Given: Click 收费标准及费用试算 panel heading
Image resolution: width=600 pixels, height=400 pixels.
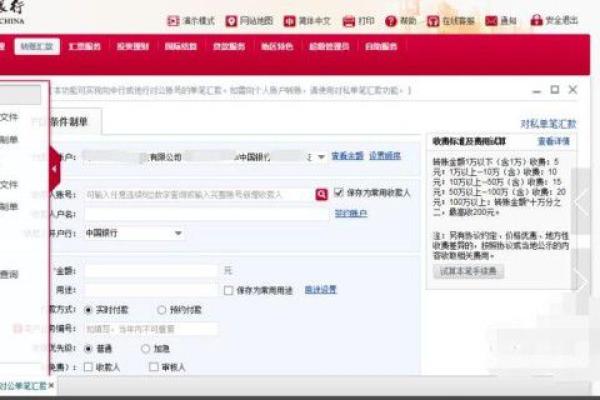Looking at the screenshot, I should click(x=469, y=141).
